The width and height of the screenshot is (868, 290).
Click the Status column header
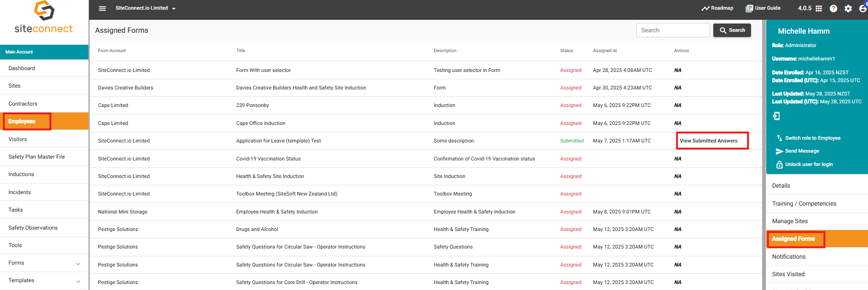pos(566,51)
